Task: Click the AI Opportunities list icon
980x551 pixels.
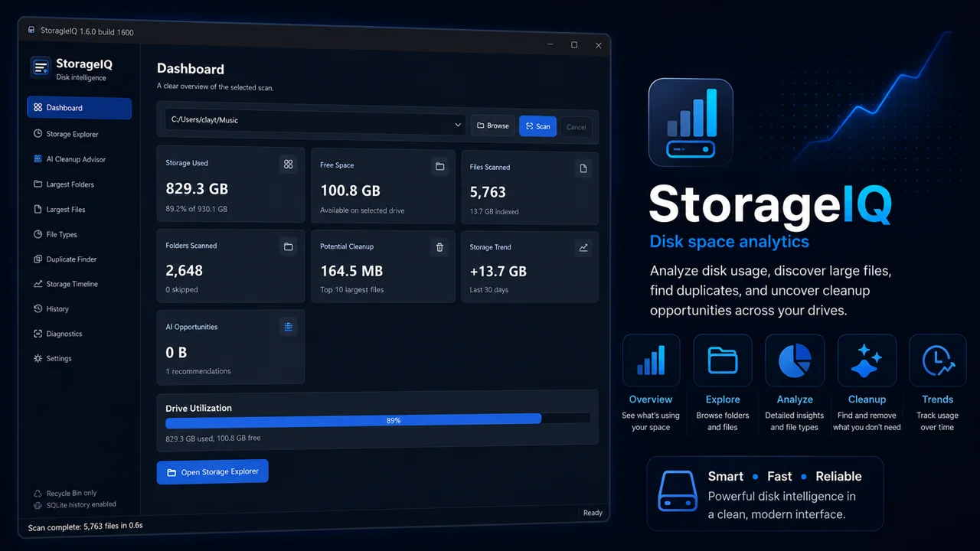Action: tap(288, 327)
